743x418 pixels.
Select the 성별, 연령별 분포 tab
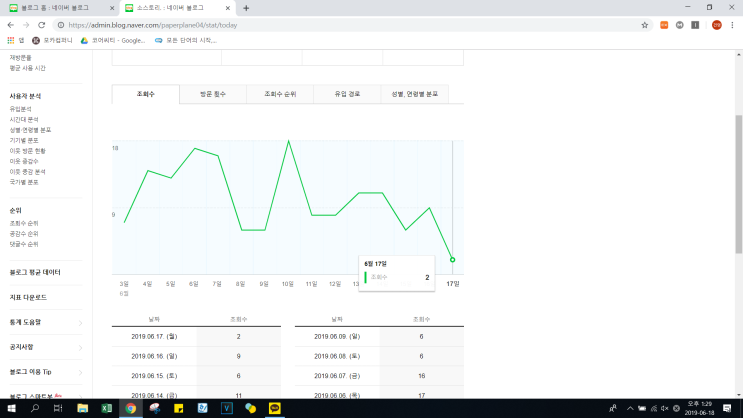[415, 94]
